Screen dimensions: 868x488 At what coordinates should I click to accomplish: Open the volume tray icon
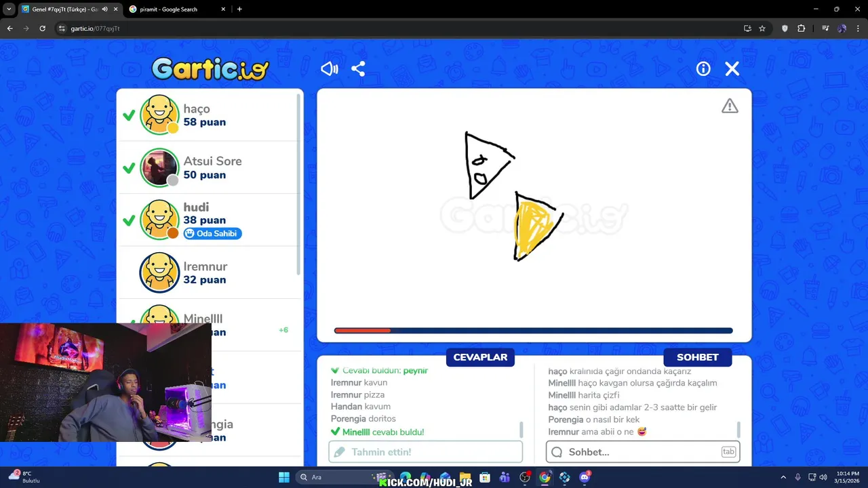tap(824, 477)
